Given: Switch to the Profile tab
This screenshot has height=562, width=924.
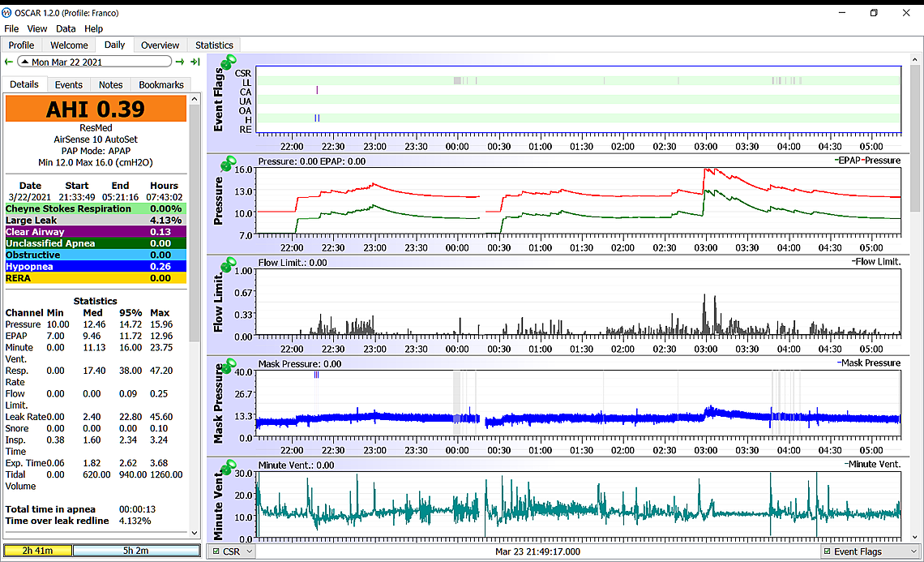Looking at the screenshot, I should tap(21, 45).
